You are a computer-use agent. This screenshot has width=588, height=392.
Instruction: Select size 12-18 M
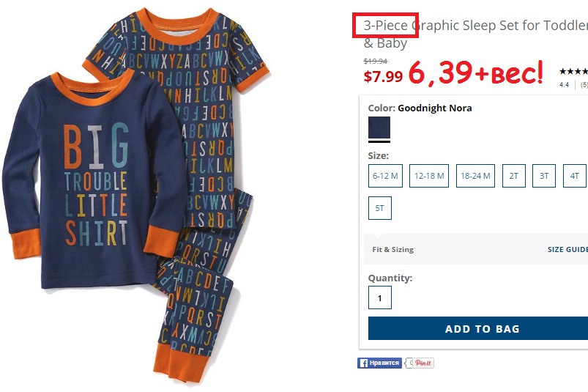(x=429, y=176)
